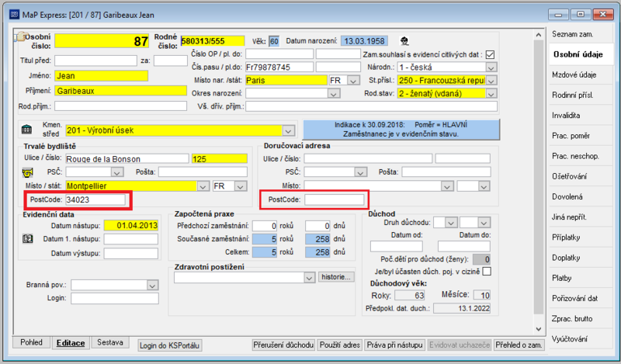Viewport: 621px width, 364px height.
Task: Open the first Druh důchodu dropdown
Action: (451, 223)
